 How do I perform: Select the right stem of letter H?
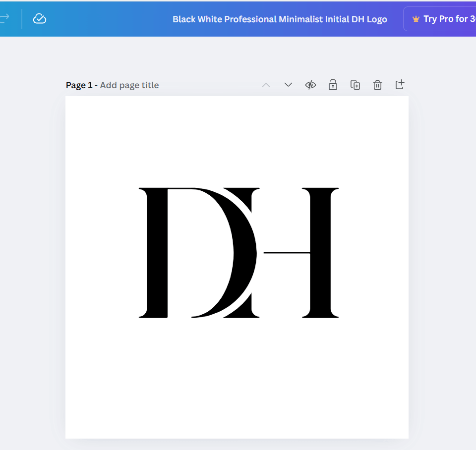click(320, 253)
